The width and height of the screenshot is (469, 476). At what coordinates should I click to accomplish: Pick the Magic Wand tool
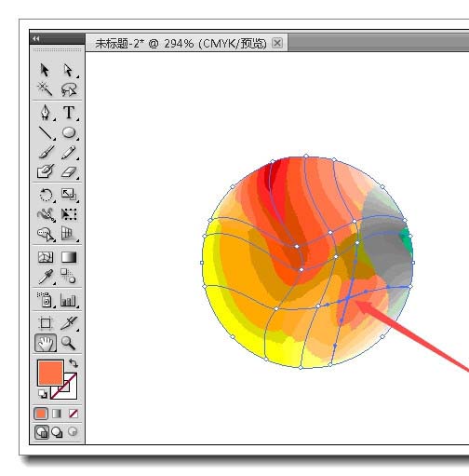click(x=45, y=89)
